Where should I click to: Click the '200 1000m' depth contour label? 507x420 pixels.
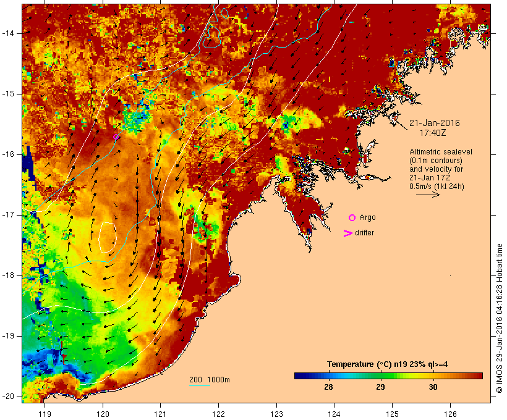[210, 380]
